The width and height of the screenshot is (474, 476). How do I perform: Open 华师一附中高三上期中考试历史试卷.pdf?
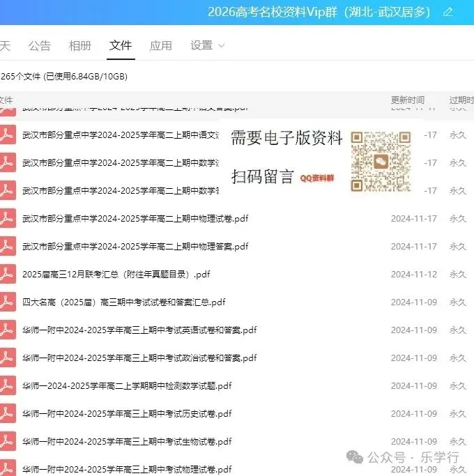coord(127,414)
